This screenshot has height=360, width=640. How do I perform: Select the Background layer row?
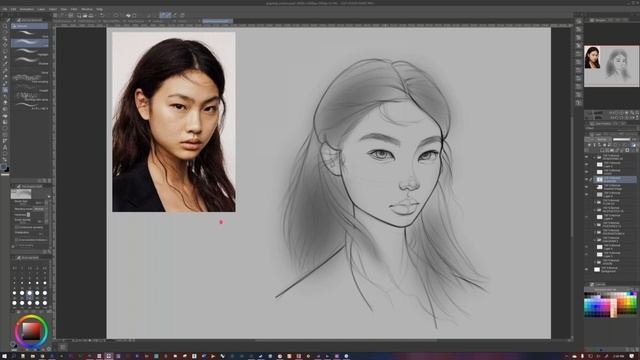point(615,270)
